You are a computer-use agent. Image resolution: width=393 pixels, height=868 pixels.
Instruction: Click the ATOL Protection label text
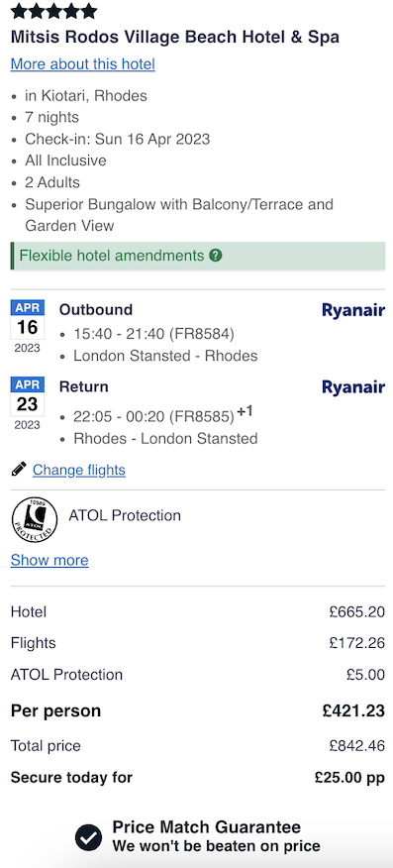[x=125, y=515]
